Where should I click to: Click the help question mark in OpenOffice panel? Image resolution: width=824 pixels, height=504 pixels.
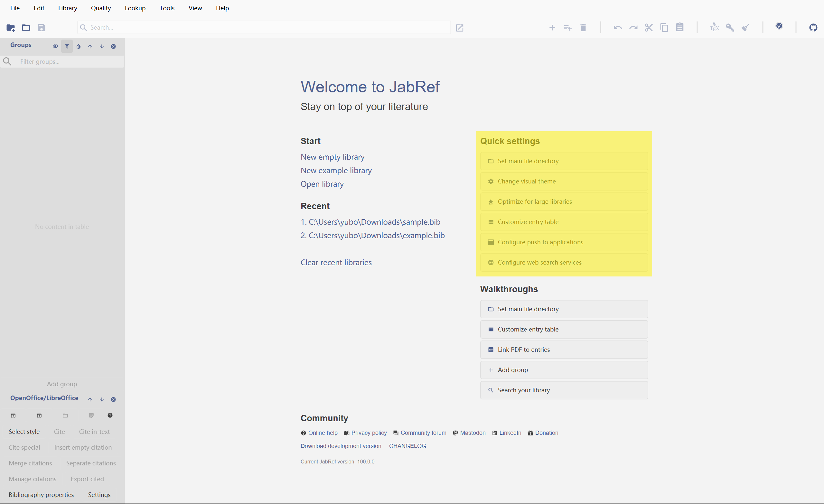(110, 415)
